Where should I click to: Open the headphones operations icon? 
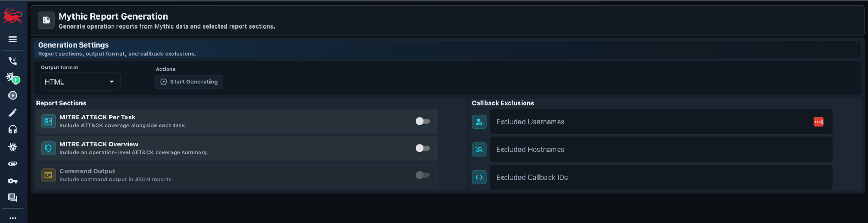[x=13, y=129]
